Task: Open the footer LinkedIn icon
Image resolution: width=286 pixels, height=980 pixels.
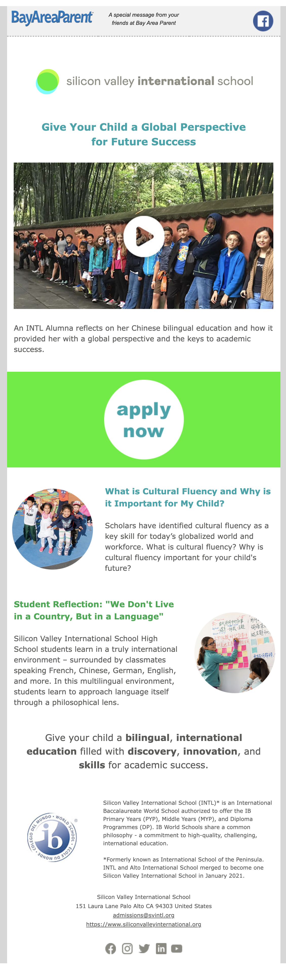Action: [161, 949]
